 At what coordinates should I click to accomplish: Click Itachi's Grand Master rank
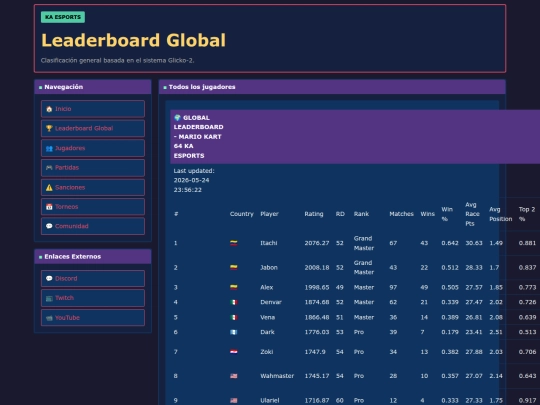point(364,243)
